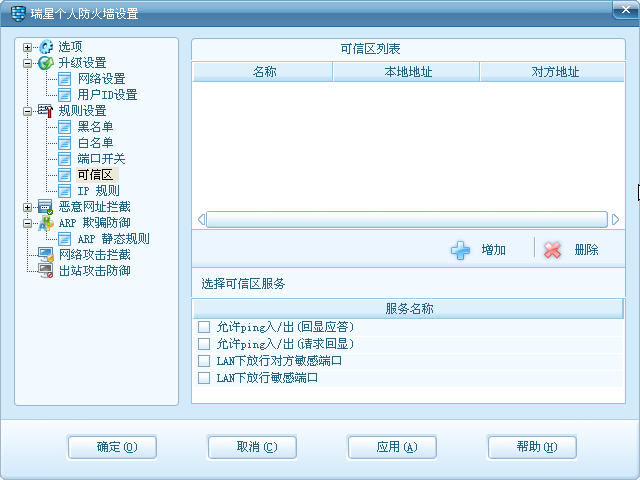Click the 服务名称 column header
640x480 pixels.
point(409,309)
